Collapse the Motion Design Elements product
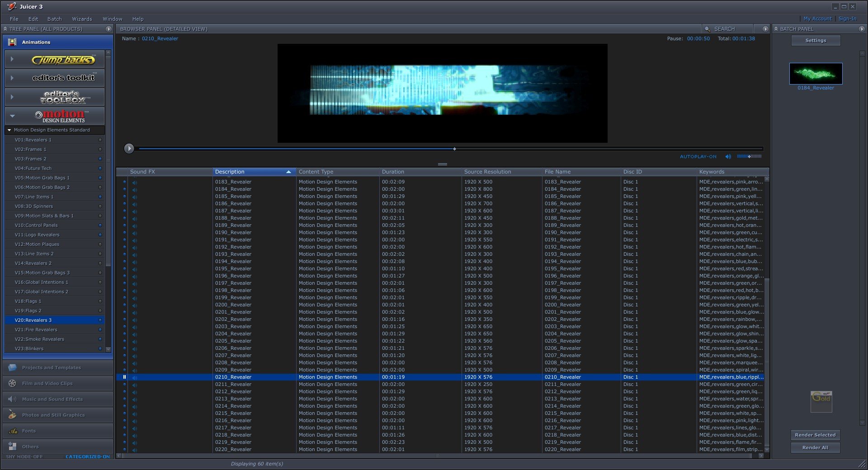Screen dimensions: 868x470 12,116
